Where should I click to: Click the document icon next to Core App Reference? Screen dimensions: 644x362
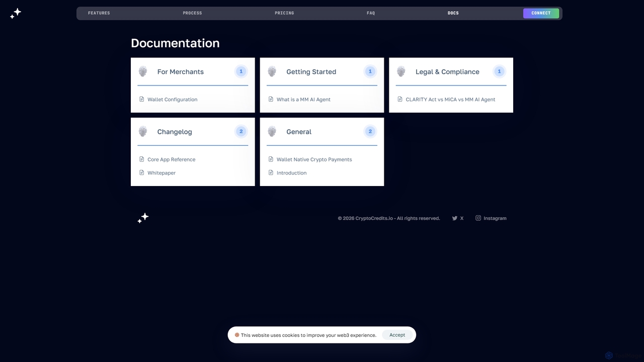[x=141, y=159]
